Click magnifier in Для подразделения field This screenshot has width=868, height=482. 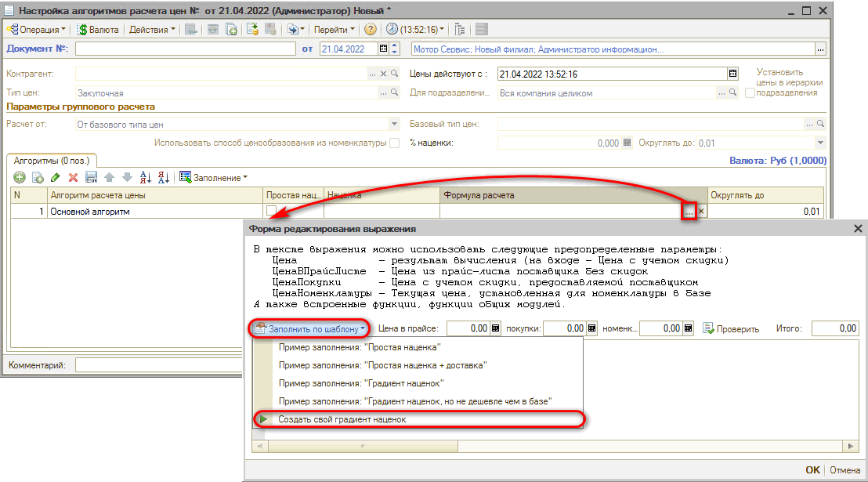(x=732, y=92)
